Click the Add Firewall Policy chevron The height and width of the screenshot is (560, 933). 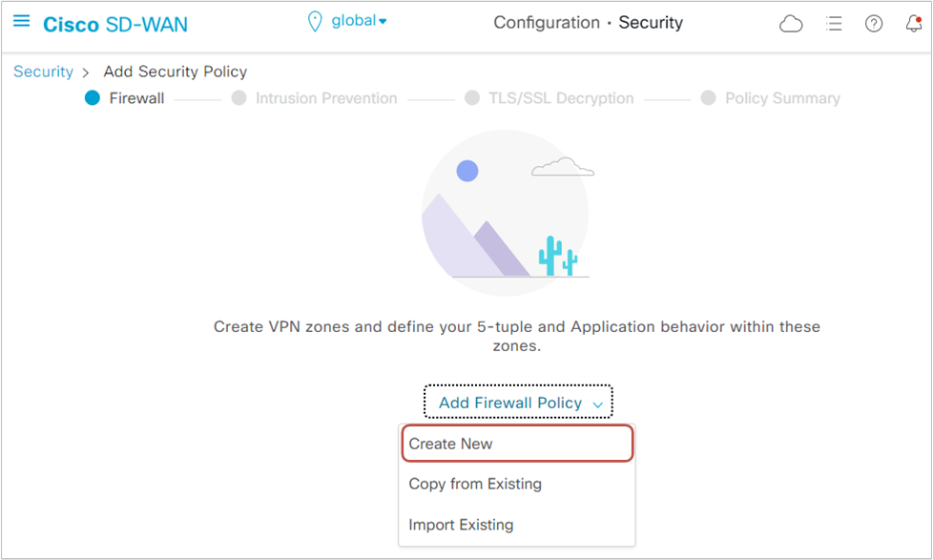coord(598,404)
